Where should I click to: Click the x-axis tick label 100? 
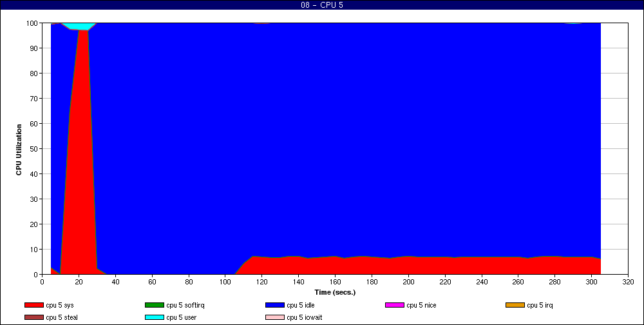point(225,282)
